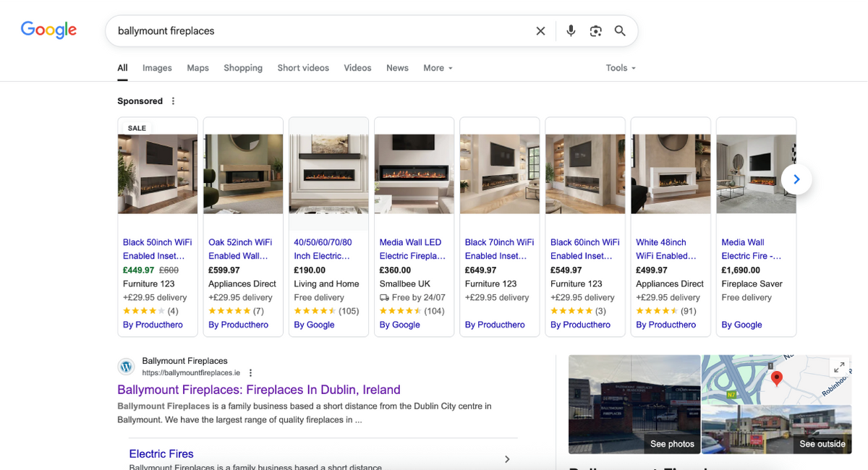The width and height of the screenshot is (868, 470).
Task: Open Black 50inch WiFi Enabled Inset listing
Action: click(157, 249)
